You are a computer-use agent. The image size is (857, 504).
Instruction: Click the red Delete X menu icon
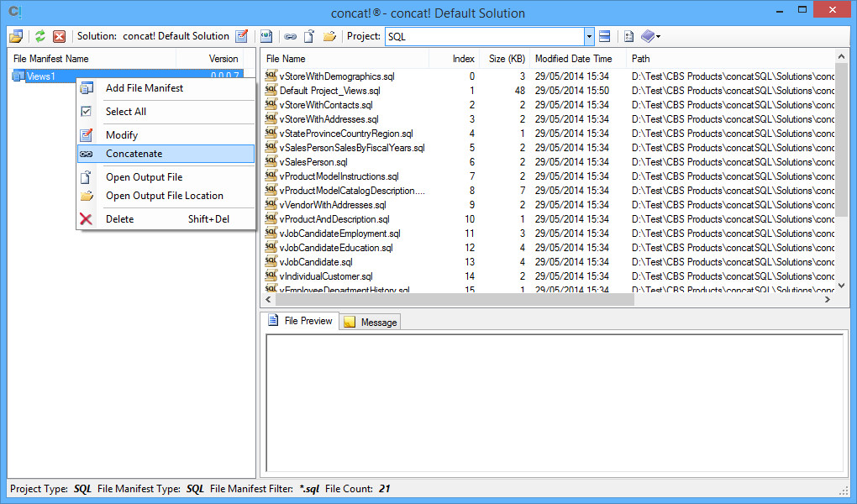click(86, 219)
